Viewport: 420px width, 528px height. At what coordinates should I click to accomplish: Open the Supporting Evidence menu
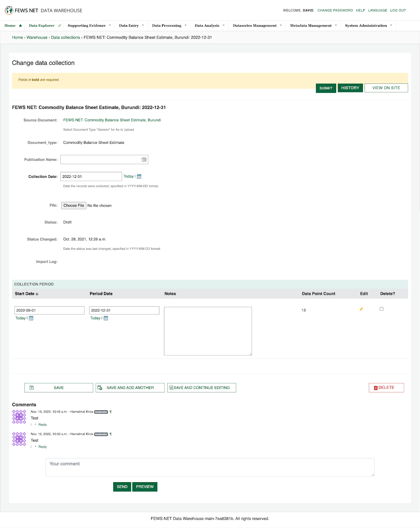pos(89,26)
